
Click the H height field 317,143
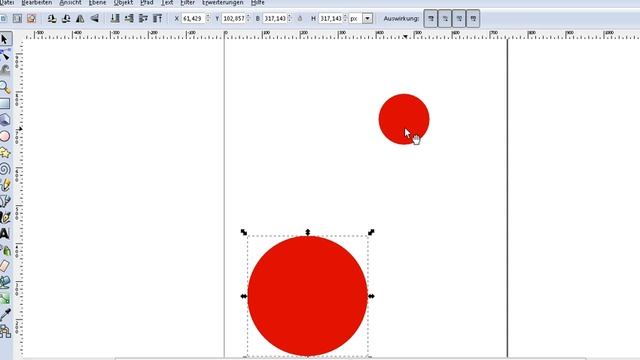[331, 18]
